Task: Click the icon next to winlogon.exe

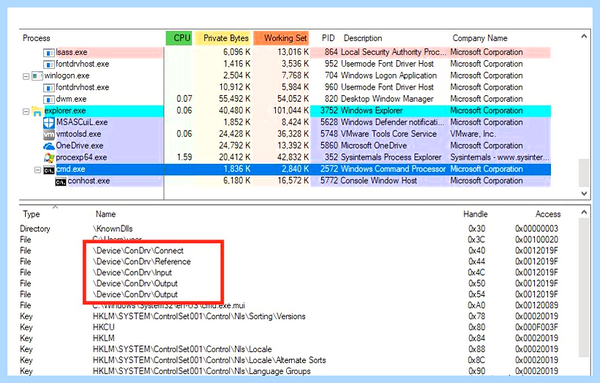Action: point(37,76)
